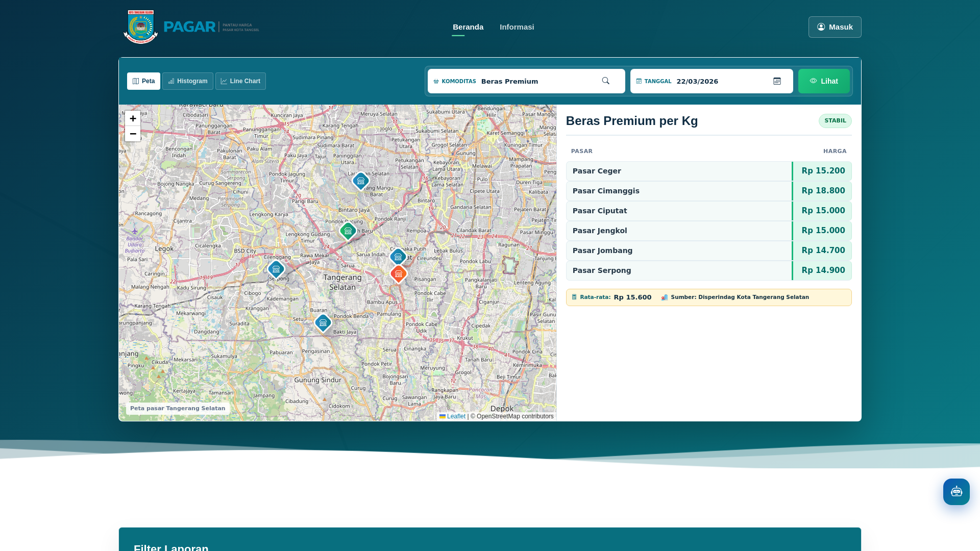Click the Pasar Cimanggis row
Screen dimensions: 980x551
point(708,191)
